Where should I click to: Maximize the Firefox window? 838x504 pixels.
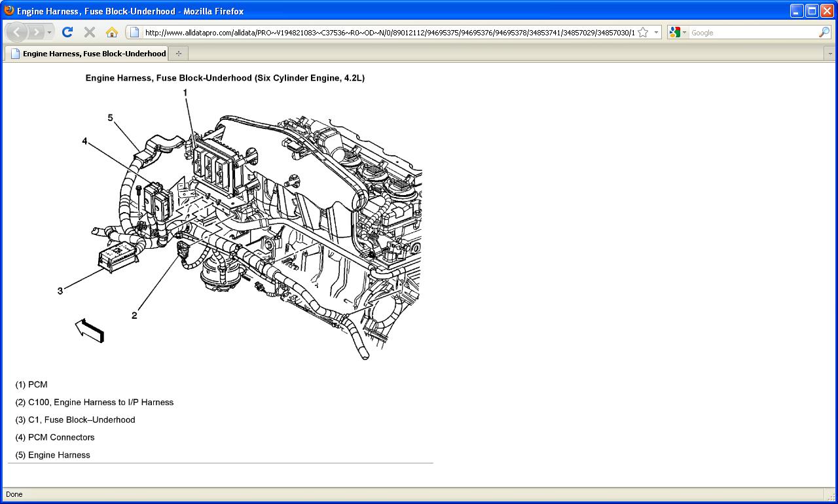(812, 10)
